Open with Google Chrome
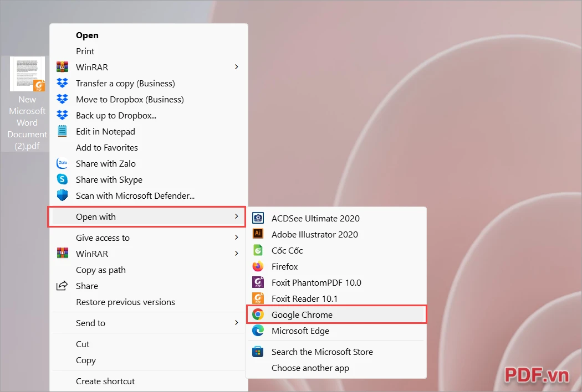 336,314
